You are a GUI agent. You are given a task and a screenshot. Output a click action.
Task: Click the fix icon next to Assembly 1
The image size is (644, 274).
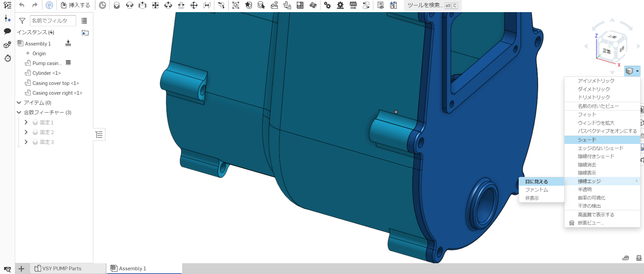[68, 43]
